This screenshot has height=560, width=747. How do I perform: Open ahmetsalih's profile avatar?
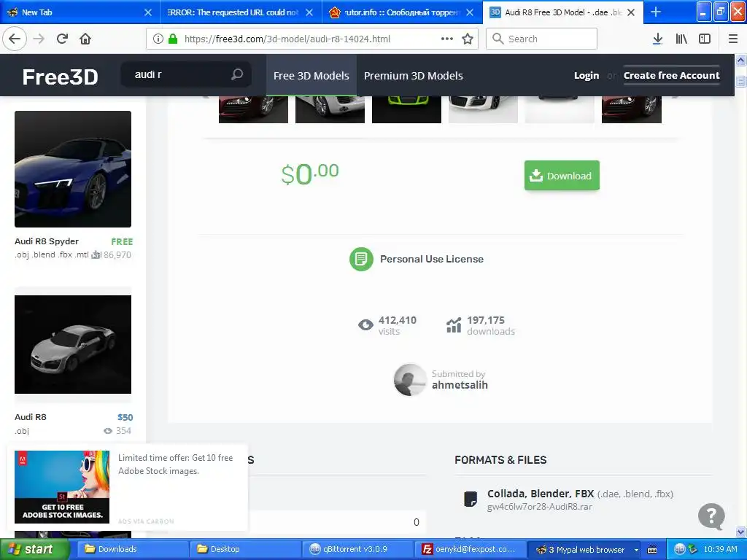click(x=410, y=379)
